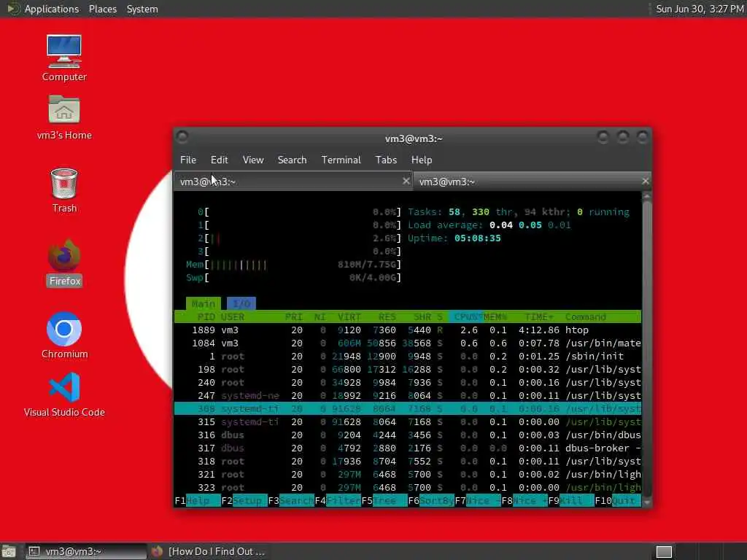The image size is (747, 560).
Task: Select the htop process row PID 1889
Action: pos(408,330)
